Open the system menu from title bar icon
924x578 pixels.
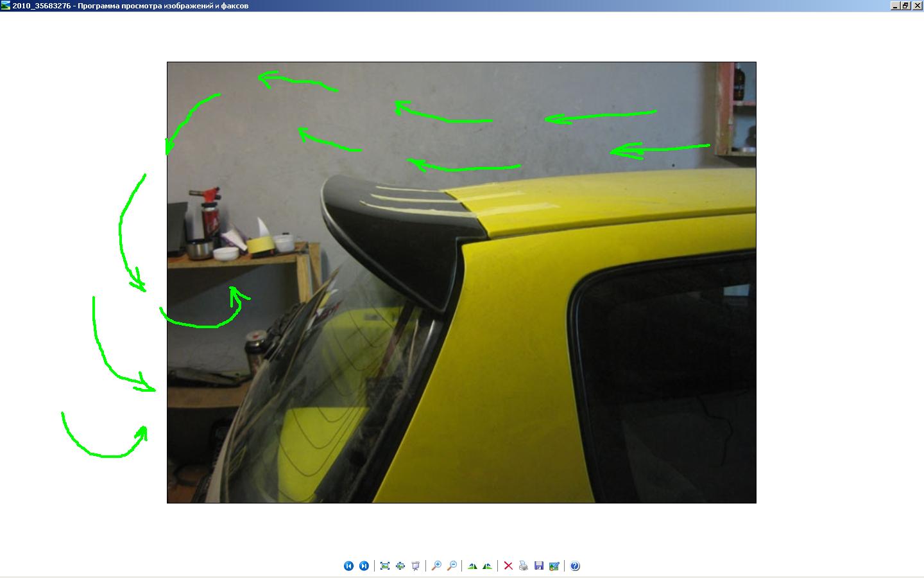pos(6,6)
